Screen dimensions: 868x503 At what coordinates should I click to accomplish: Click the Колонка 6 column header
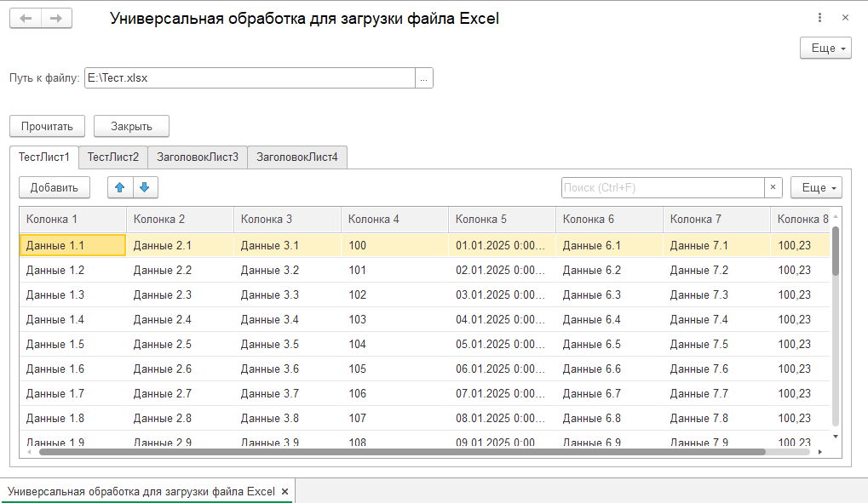coord(610,219)
